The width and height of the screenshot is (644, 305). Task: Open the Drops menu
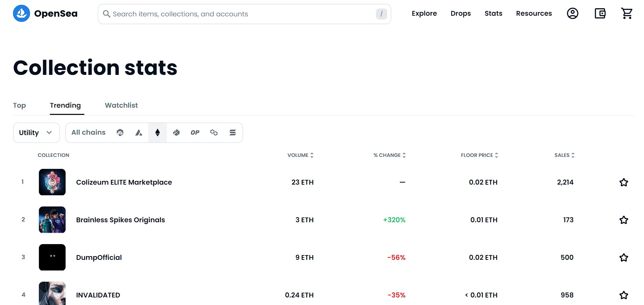point(461,13)
